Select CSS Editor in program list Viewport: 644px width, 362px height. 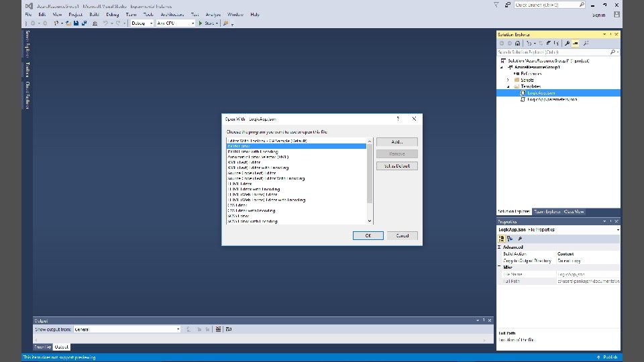237,205
